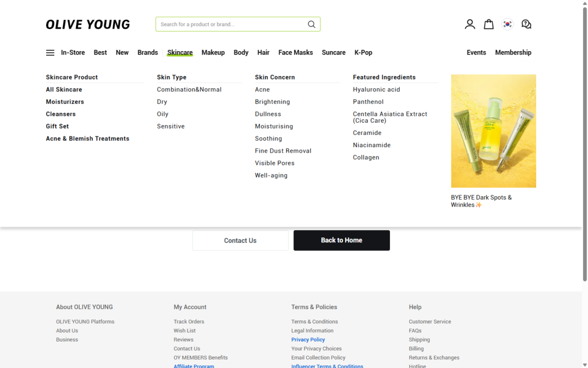The height and width of the screenshot is (368, 588).
Task: Select the Makeup menu item
Action: coord(213,53)
